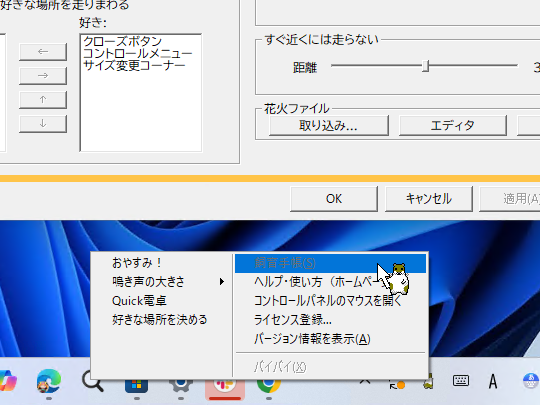Open ヘルプ・使い方 menu item
Screen dimensions: 540x405
(x=330, y=282)
